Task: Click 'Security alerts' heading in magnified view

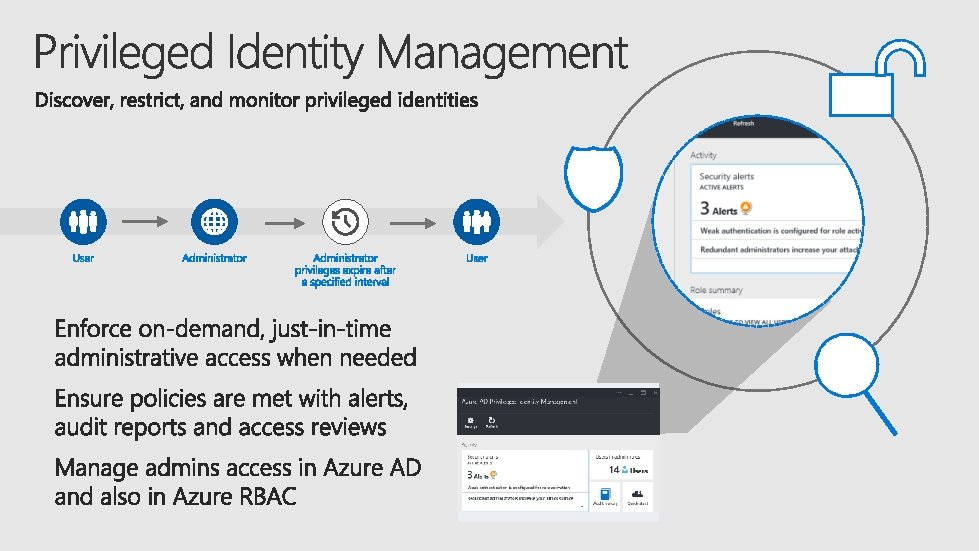Action: point(726,177)
